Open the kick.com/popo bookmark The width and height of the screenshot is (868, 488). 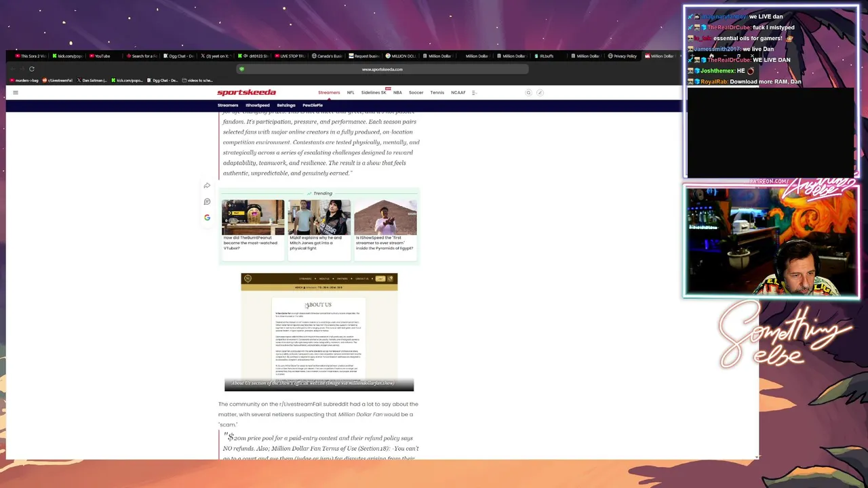(x=127, y=81)
